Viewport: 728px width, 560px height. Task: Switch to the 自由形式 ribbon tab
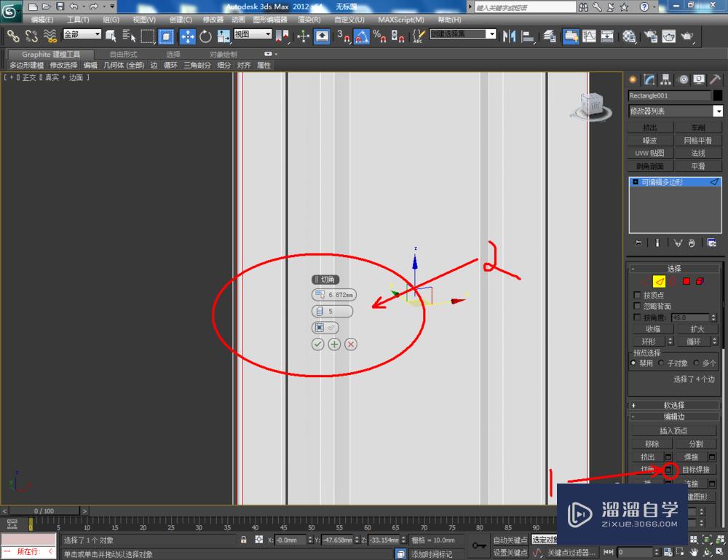(124, 55)
